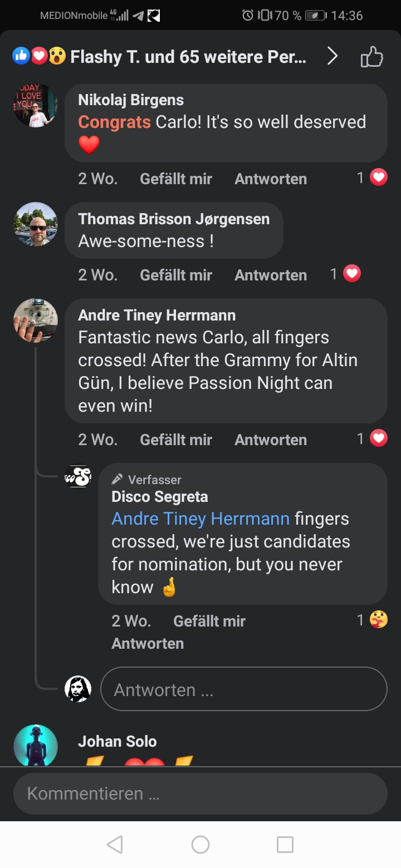Tap Andre Tiney Herrmann's profile photo
Viewport: 401px width, 868px height.
pos(36,320)
